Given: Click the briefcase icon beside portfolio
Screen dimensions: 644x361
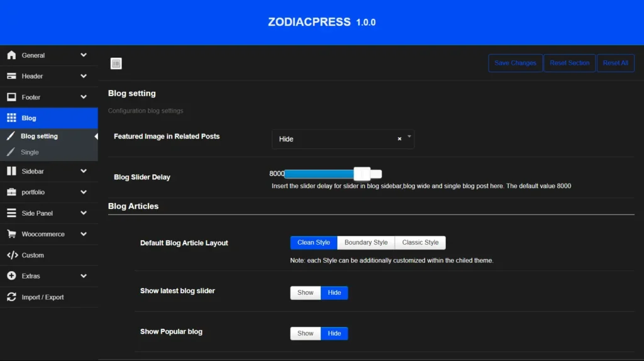Looking at the screenshot, I should pyautogui.click(x=11, y=192).
